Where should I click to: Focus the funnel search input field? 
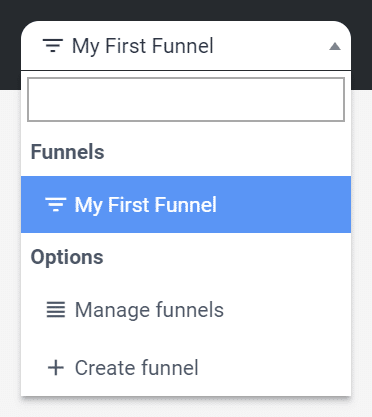(x=186, y=99)
